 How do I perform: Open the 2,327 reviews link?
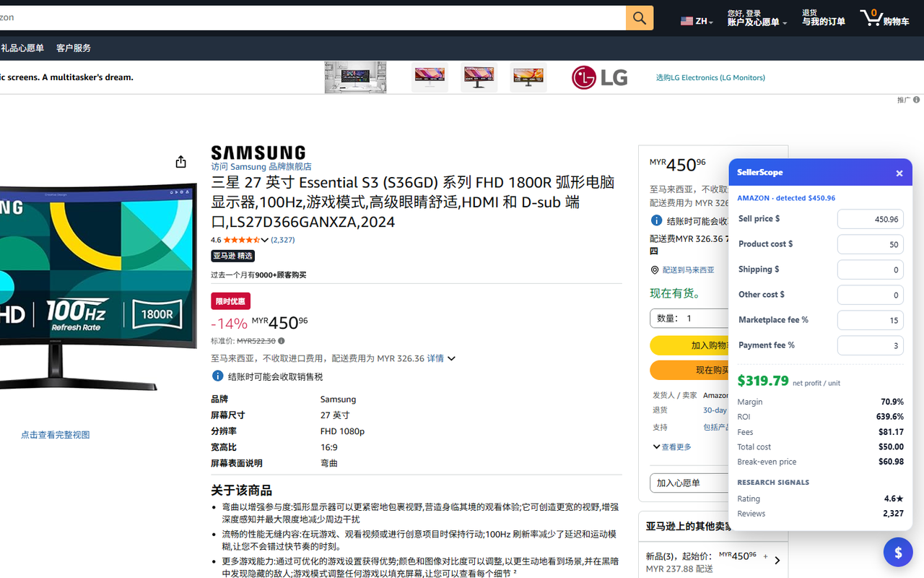point(283,240)
